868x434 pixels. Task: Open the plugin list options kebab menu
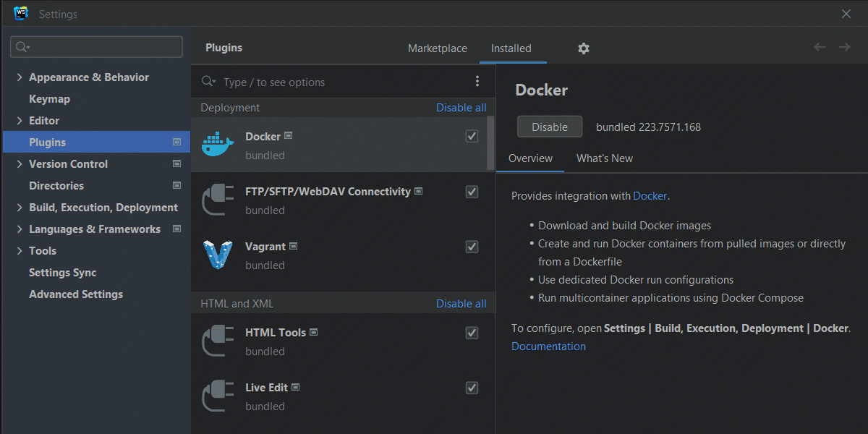point(477,81)
